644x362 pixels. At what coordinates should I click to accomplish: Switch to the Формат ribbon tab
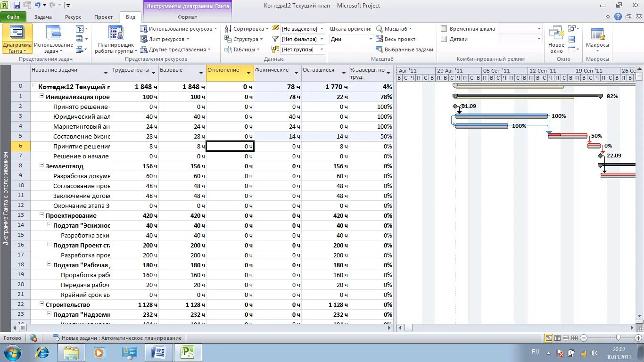(x=188, y=17)
